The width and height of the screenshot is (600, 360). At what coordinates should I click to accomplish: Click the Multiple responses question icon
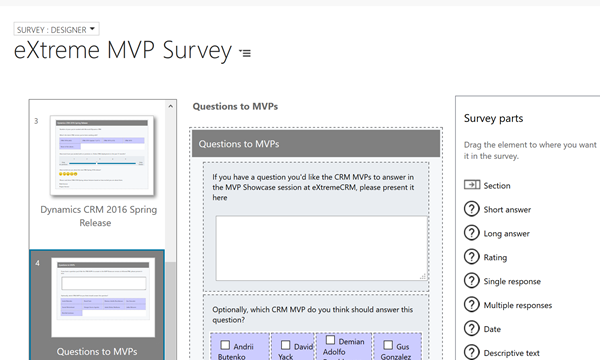tap(471, 305)
